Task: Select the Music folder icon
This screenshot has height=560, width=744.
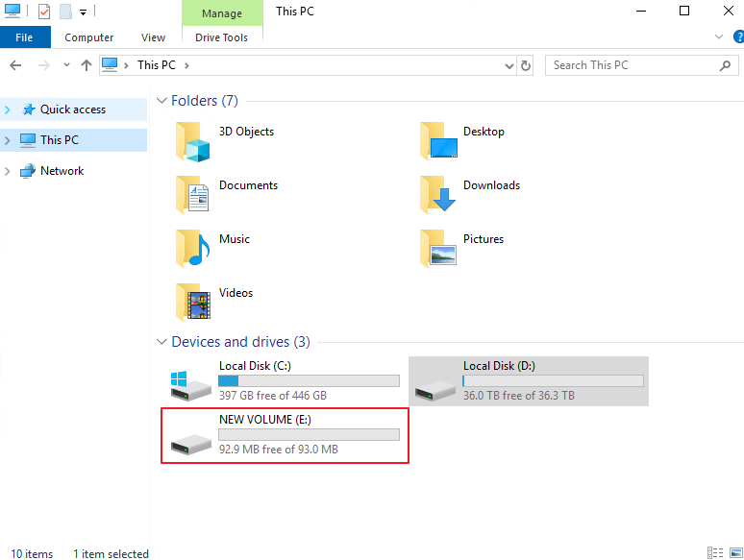Action: point(192,248)
